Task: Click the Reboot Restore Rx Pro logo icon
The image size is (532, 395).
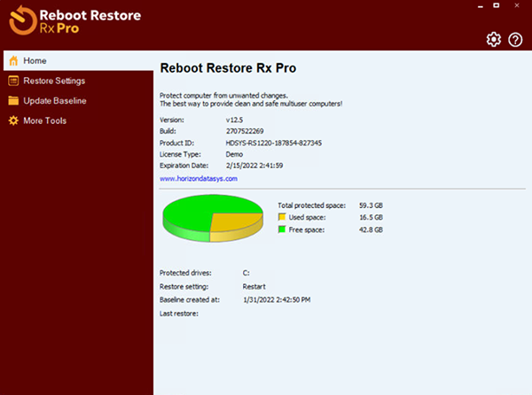Action: click(x=23, y=20)
